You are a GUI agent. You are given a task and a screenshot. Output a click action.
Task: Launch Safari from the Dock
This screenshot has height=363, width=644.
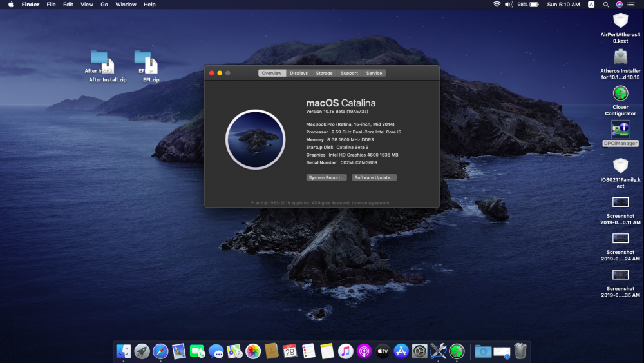(160, 351)
